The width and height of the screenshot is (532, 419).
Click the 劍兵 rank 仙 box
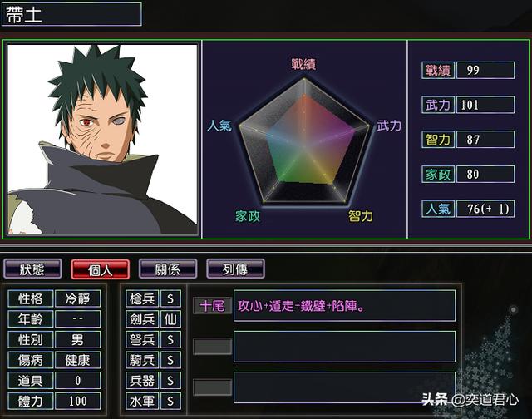point(170,319)
